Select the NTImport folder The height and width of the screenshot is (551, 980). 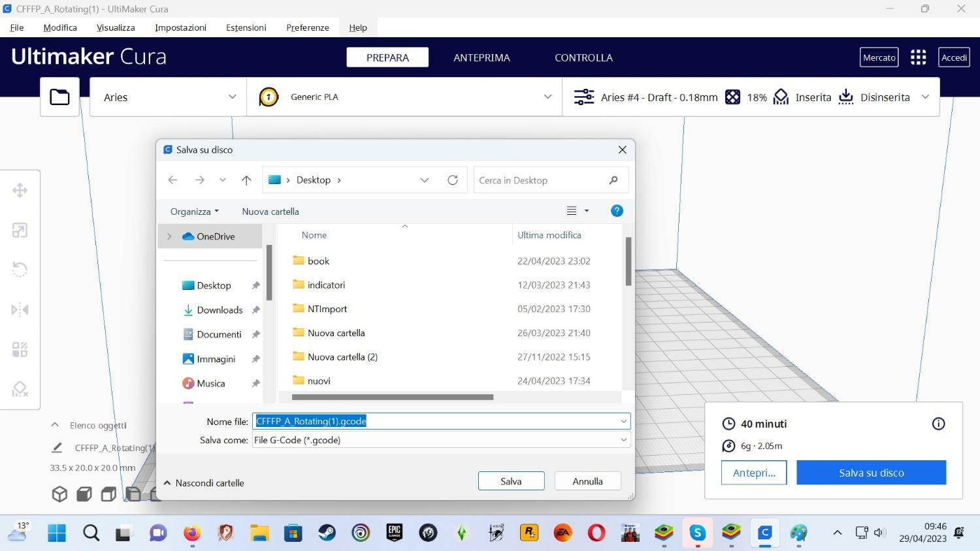click(327, 309)
